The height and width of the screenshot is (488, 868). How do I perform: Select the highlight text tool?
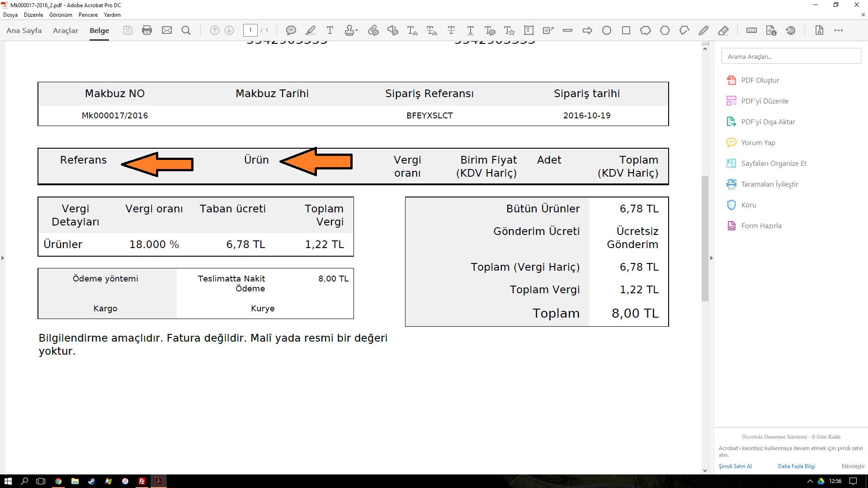click(310, 30)
